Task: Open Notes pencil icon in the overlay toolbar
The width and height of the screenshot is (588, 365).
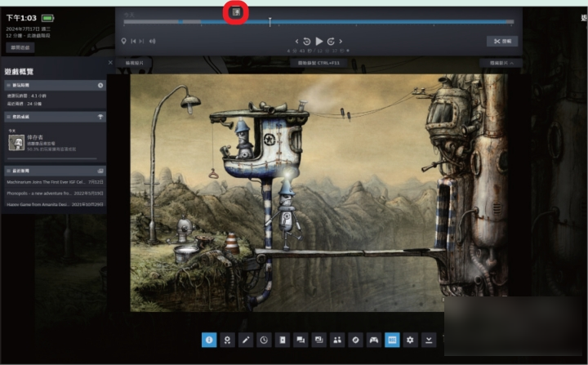Action: (x=246, y=340)
